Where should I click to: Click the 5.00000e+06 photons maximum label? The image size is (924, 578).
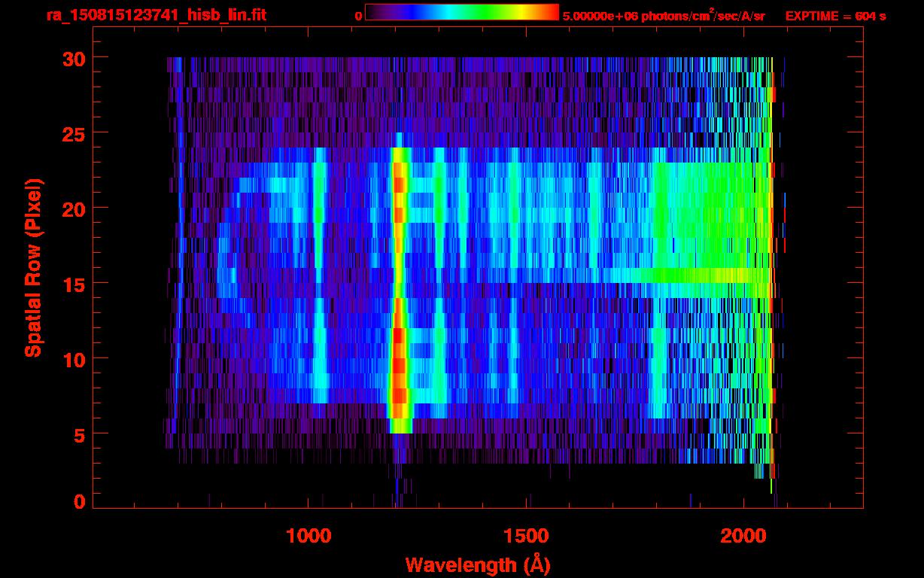pos(663,15)
